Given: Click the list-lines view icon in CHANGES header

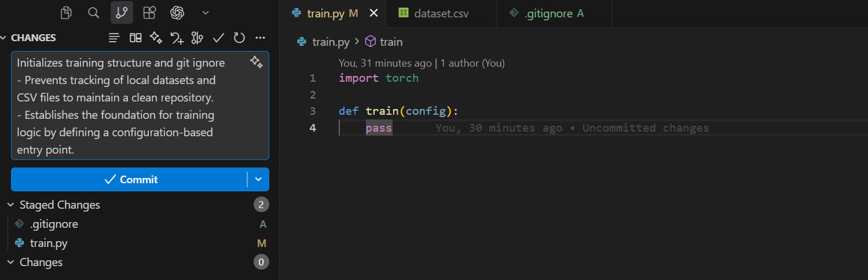Looking at the screenshot, I should (x=115, y=38).
